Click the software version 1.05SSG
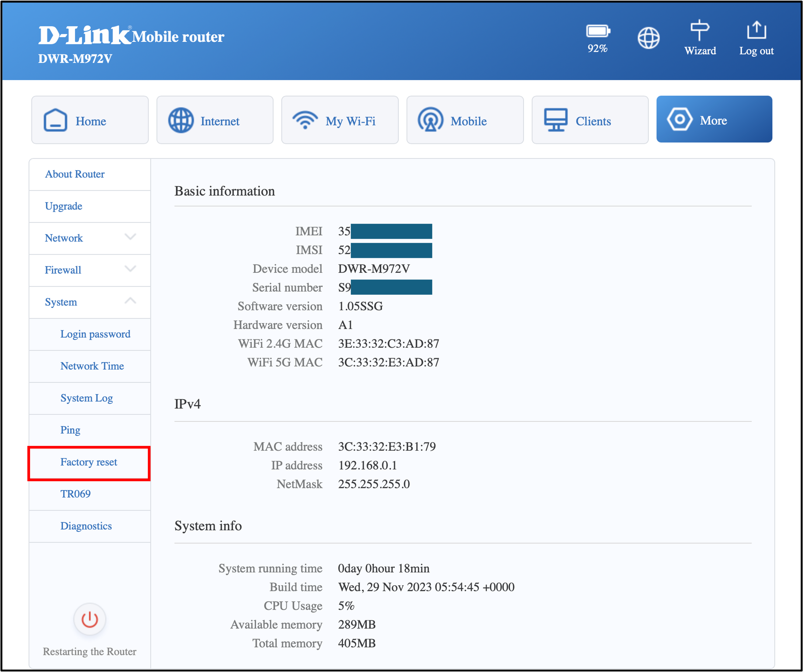Viewport: 803px width, 672px height. (x=361, y=306)
